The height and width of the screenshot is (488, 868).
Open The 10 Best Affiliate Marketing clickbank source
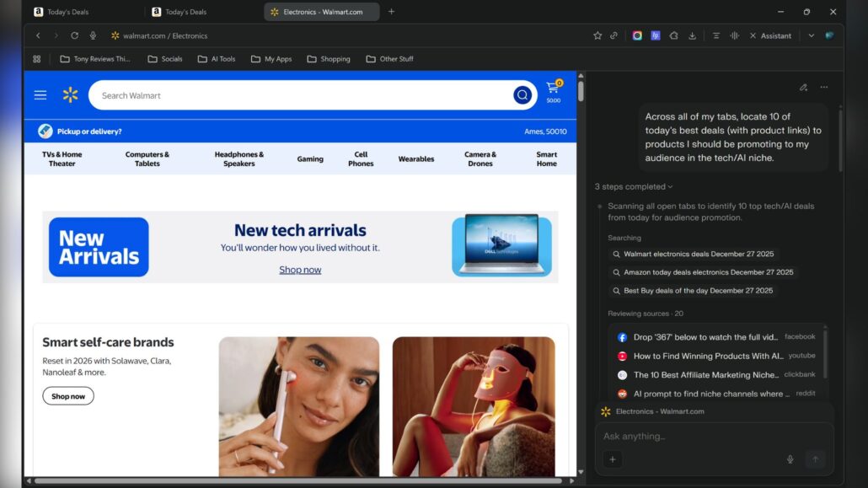(x=715, y=375)
